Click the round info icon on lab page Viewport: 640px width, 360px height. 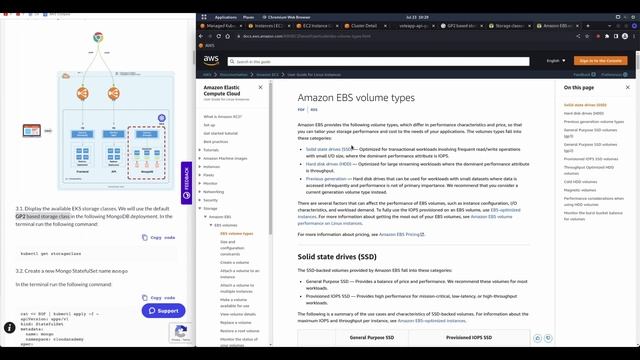pos(9,327)
